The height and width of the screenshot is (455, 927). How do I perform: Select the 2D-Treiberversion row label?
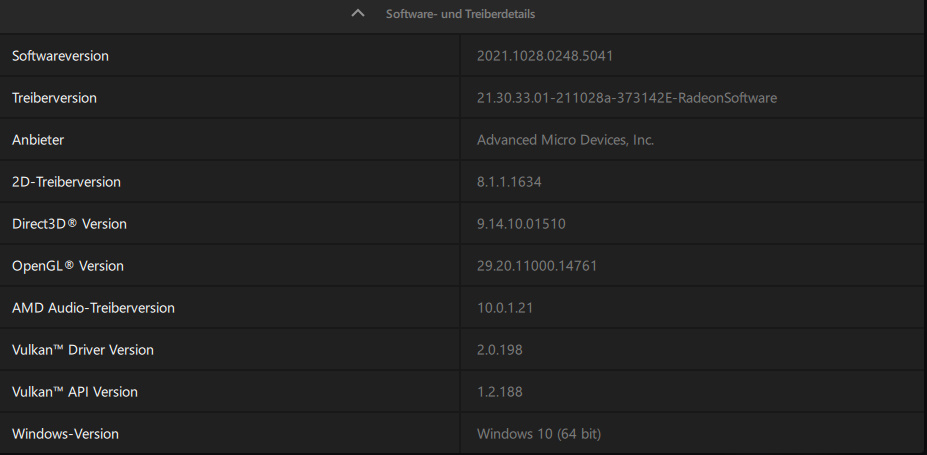click(x=66, y=182)
